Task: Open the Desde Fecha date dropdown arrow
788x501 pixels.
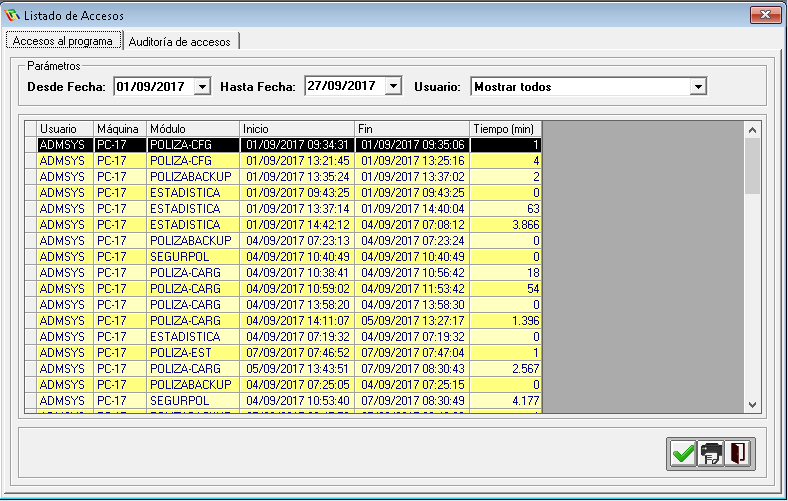Action: [x=202, y=86]
